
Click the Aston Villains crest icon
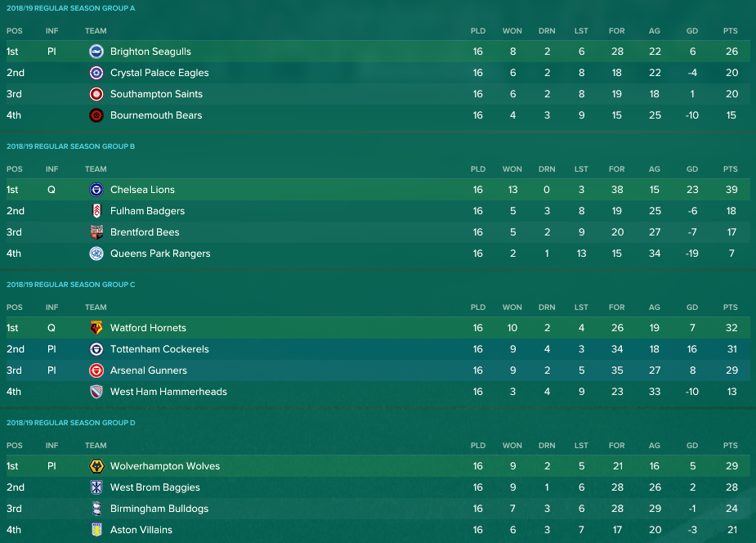[x=96, y=530]
